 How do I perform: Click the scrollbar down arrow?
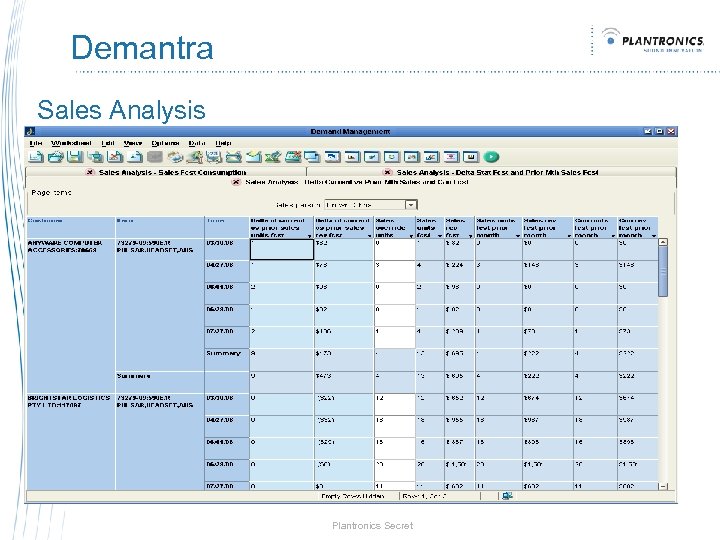(663, 486)
